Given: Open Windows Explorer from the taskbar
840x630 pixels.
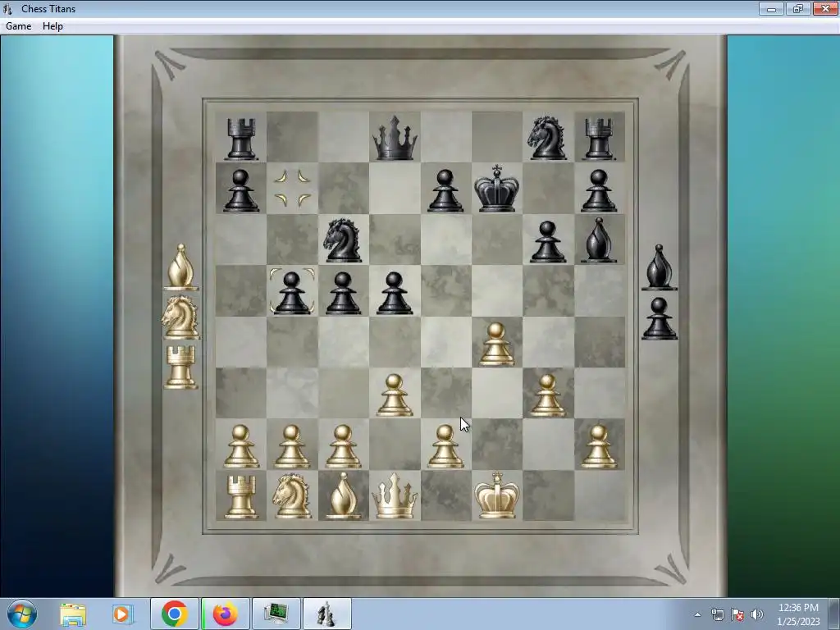Looking at the screenshot, I should [x=73, y=614].
